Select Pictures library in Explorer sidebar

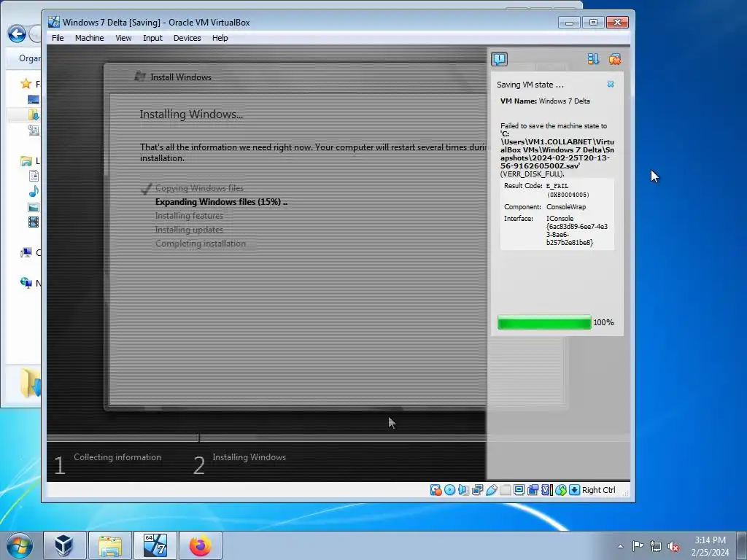(34, 206)
